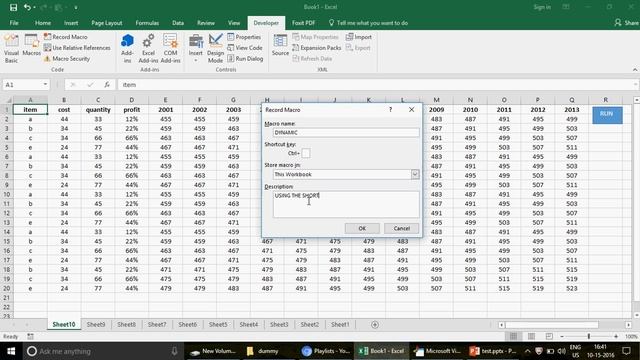Click OK in Record Macro dialog
Viewport: 640px width, 360px height.
362,228
